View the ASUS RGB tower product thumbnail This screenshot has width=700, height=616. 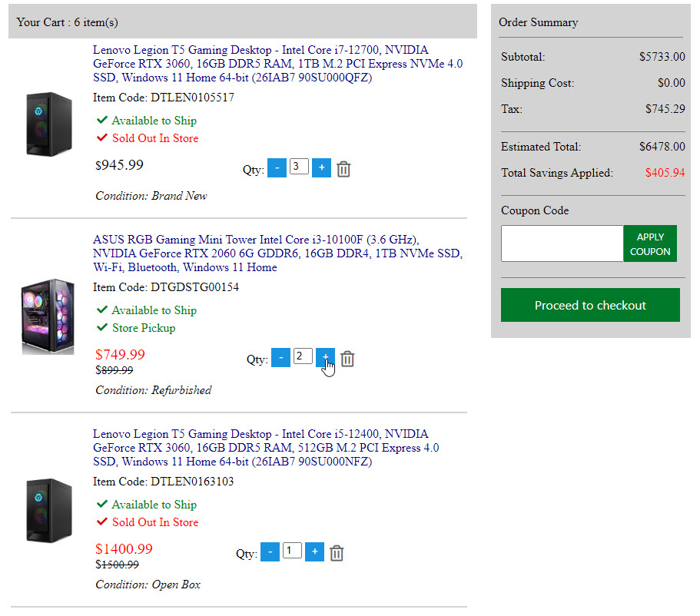(48, 316)
